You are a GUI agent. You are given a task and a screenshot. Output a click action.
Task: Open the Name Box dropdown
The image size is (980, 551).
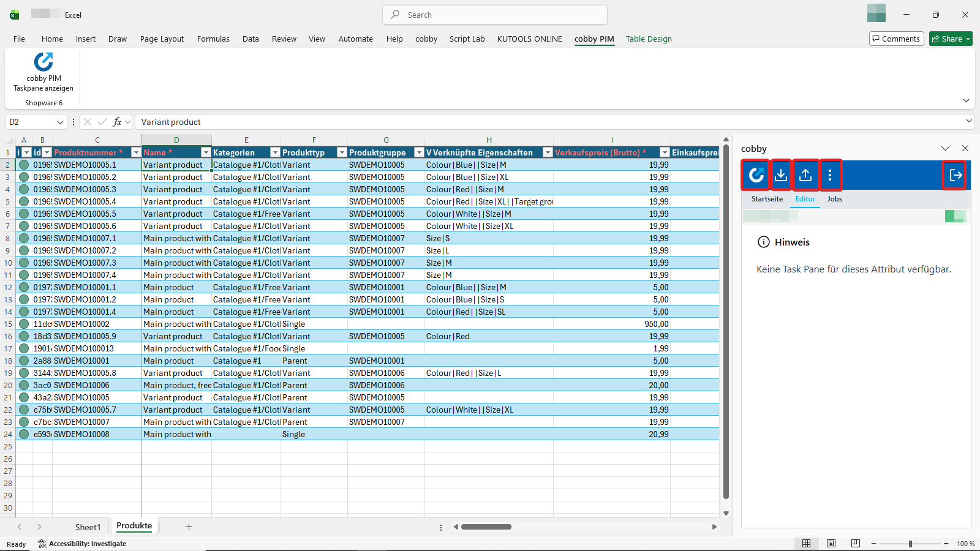tap(59, 122)
